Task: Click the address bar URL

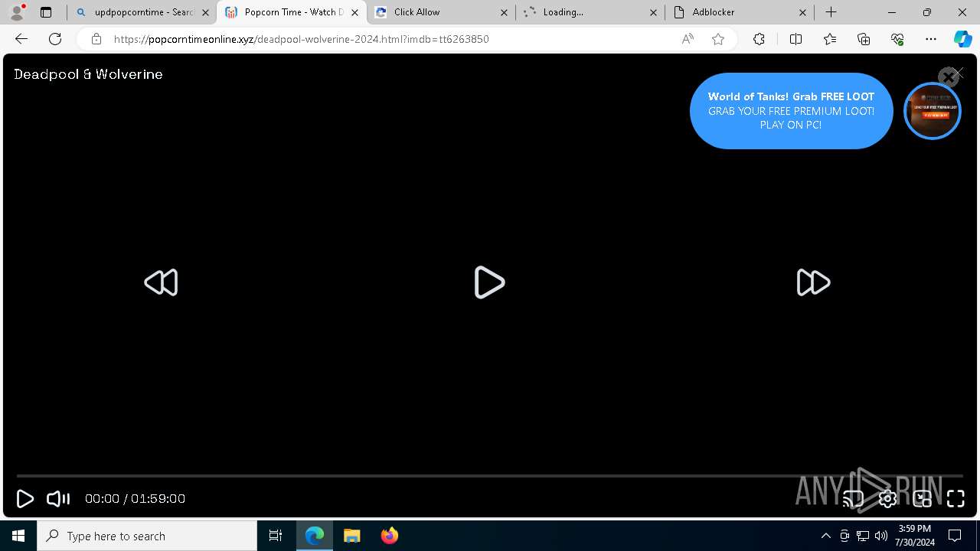Action: 301,39
